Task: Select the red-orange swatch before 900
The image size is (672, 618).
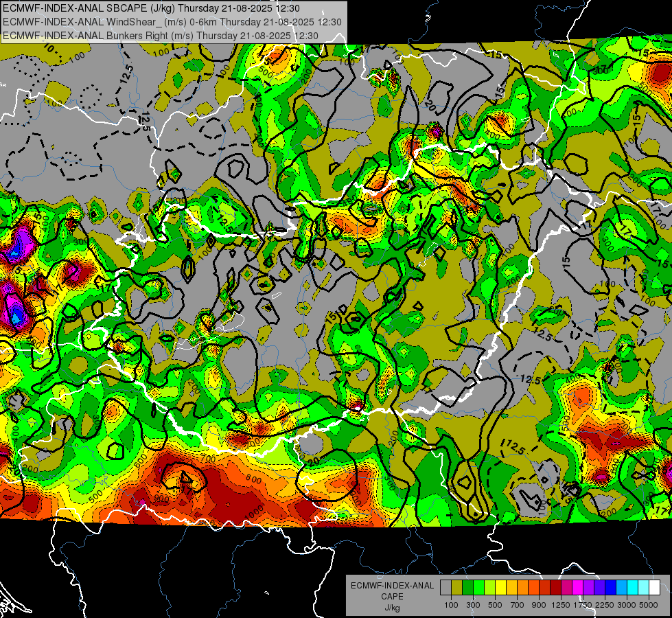Action: [x=533, y=588]
